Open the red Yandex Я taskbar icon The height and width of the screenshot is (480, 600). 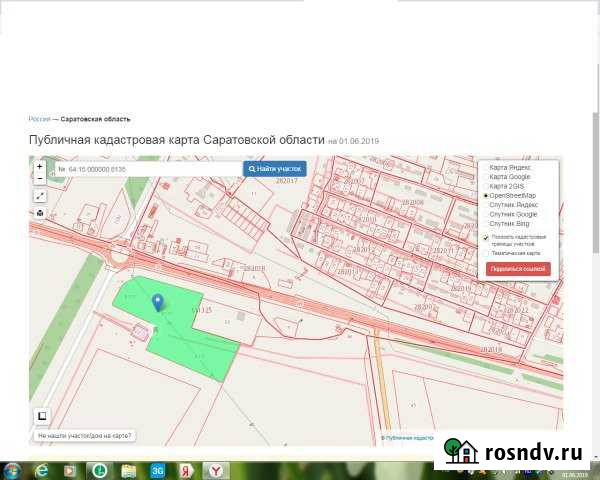[186, 471]
